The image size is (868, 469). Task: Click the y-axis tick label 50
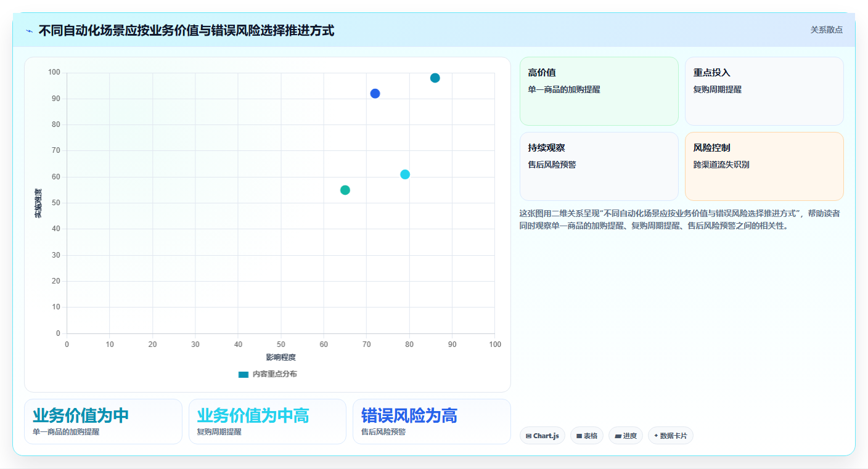pyautogui.click(x=55, y=203)
